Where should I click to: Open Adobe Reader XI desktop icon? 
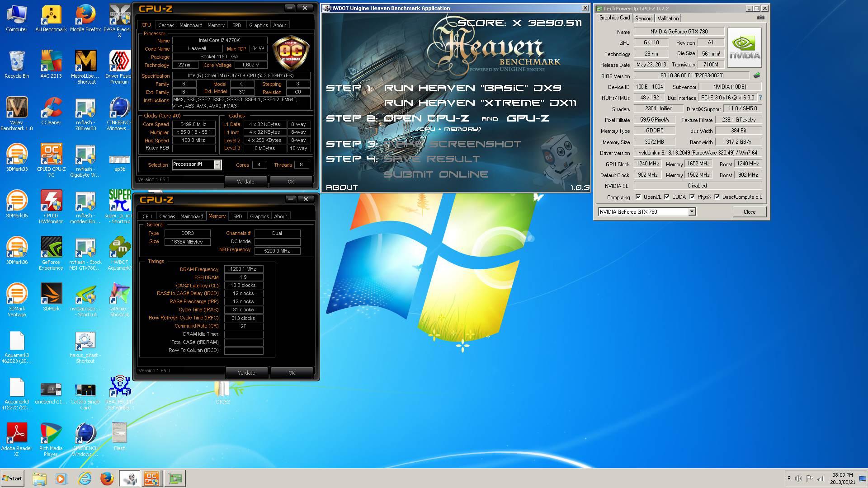click(17, 440)
